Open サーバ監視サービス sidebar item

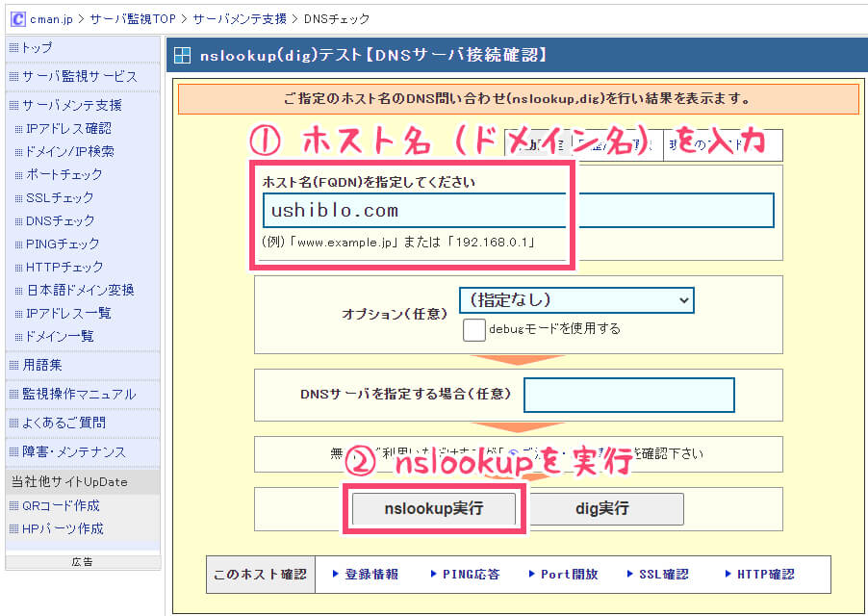pyautogui.click(x=80, y=76)
